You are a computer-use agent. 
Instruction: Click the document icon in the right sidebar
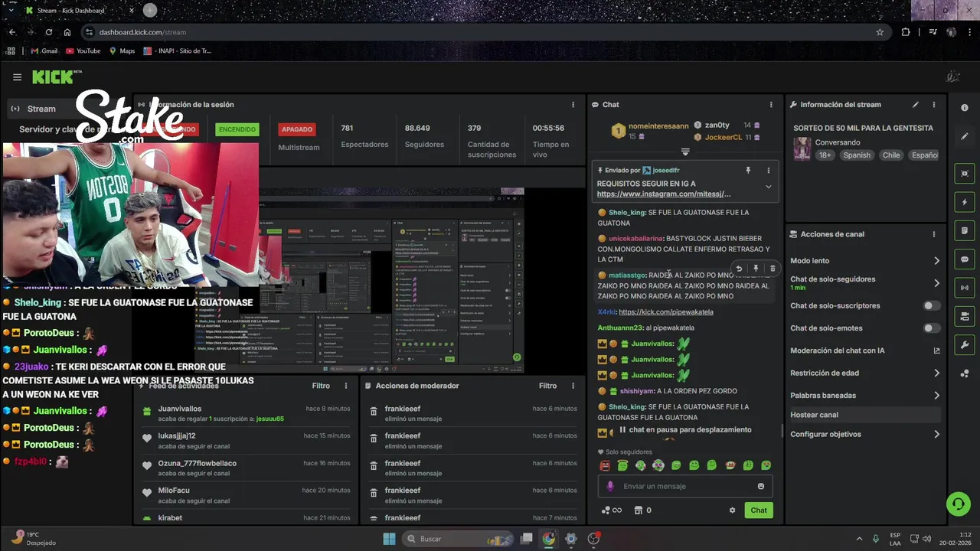pyautogui.click(x=964, y=230)
